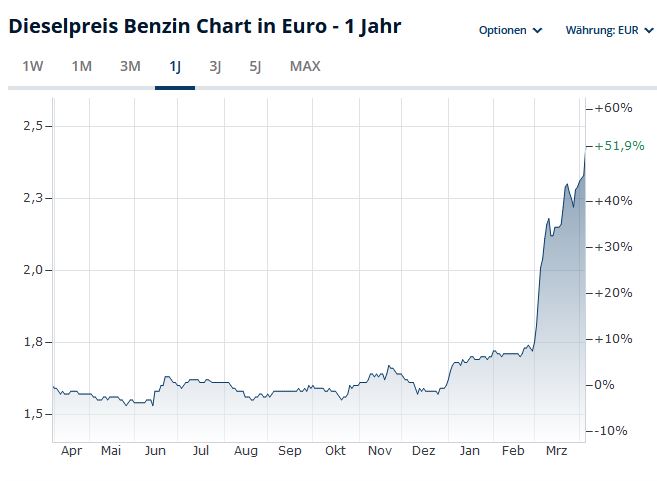Show the MAX time range
The height and width of the screenshot is (481, 657).
[305, 67]
